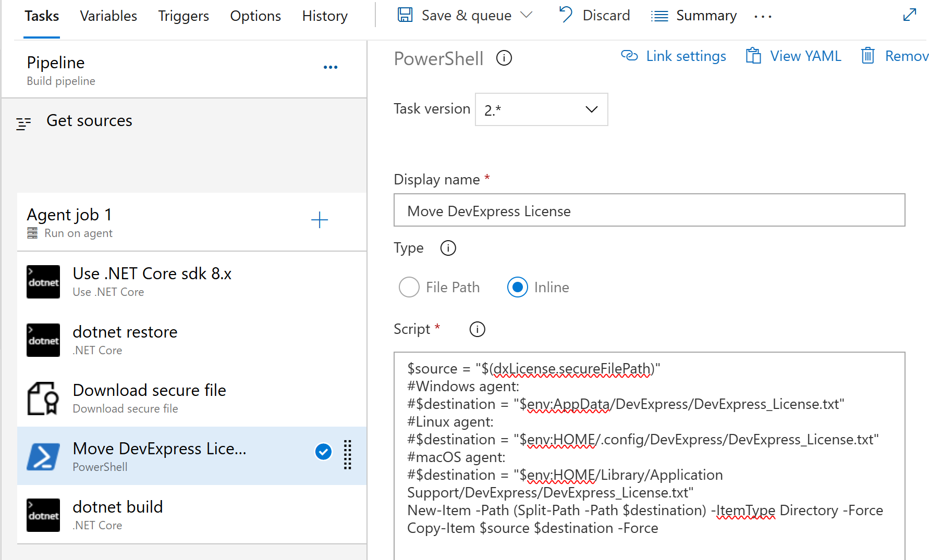Switch to the Variables tab
Screen dimensions: 929x560
108,16
